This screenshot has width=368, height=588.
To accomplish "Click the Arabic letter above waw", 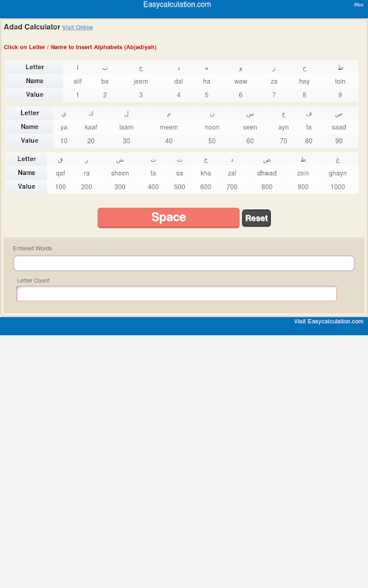I will (x=241, y=68).
